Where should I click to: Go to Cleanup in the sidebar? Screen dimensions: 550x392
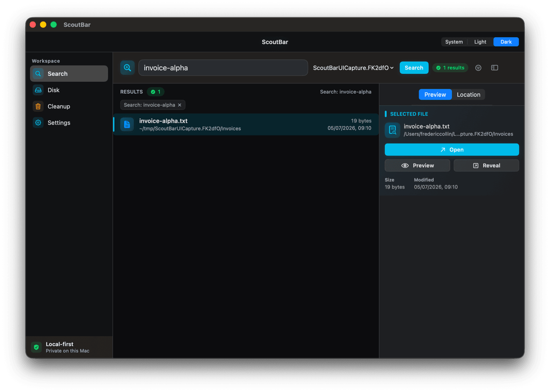click(x=69, y=106)
